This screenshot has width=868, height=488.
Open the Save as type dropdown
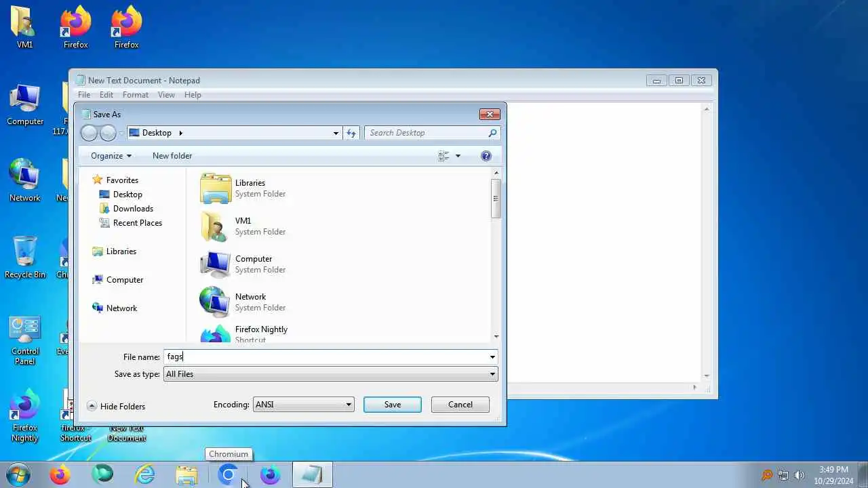click(331, 374)
